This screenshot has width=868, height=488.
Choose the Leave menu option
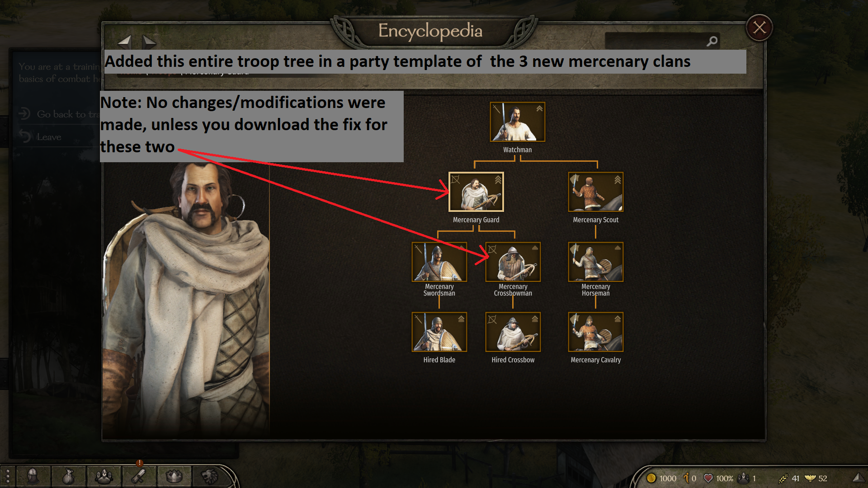tap(49, 137)
